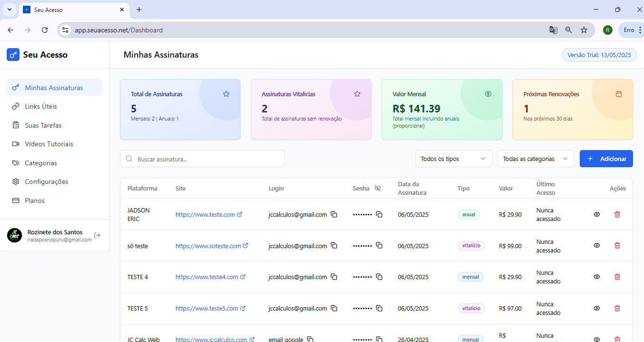
Task: Click the mensal tag in TESTE 4 row
Action: click(x=471, y=277)
